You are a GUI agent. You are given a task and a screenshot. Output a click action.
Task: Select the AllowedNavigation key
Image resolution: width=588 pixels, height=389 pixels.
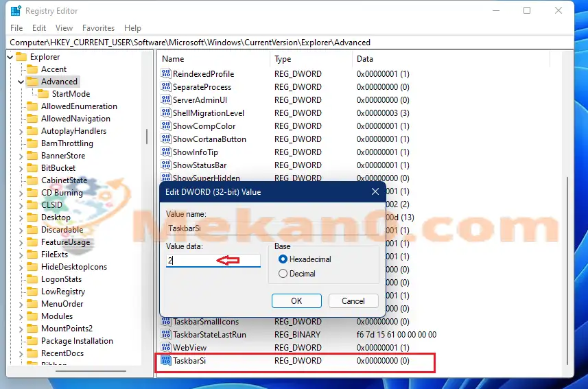(75, 119)
